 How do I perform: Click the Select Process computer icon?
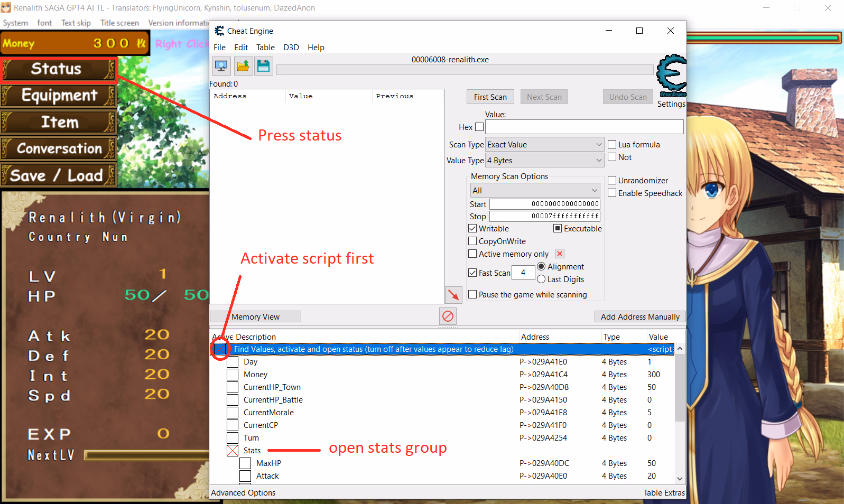coord(221,66)
